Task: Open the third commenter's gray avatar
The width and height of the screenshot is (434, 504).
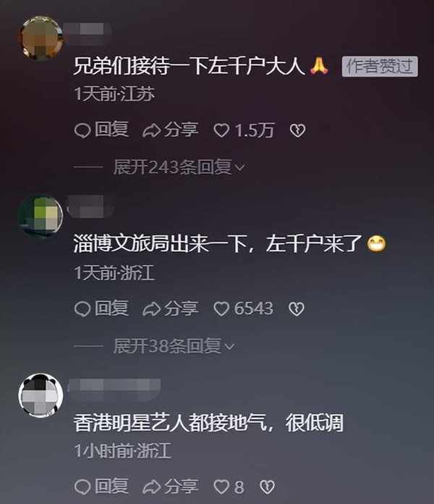Action: pos(41,395)
